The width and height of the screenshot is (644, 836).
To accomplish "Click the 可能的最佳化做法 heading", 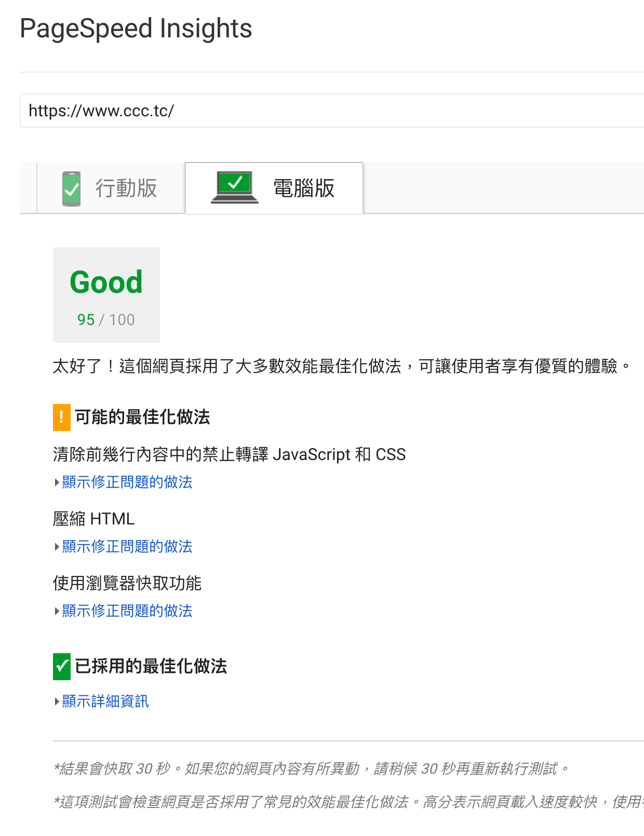I will click(x=142, y=417).
